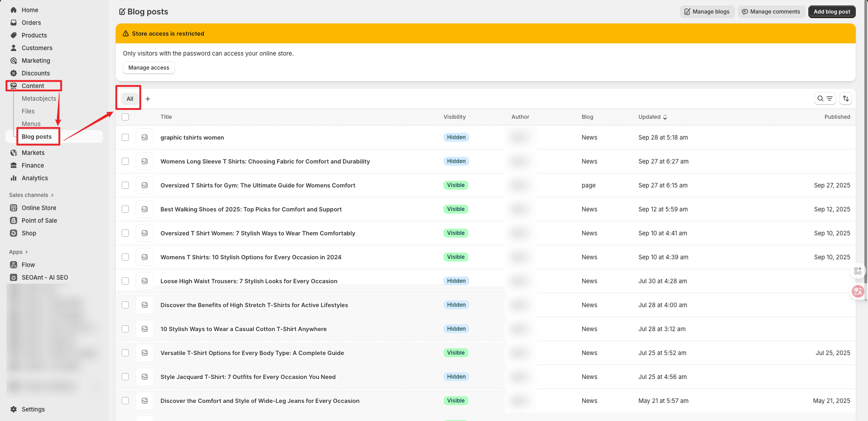Click the SEOAnt - AI SEO app icon
Viewport: 868px width, 421px height.
click(x=14, y=277)
